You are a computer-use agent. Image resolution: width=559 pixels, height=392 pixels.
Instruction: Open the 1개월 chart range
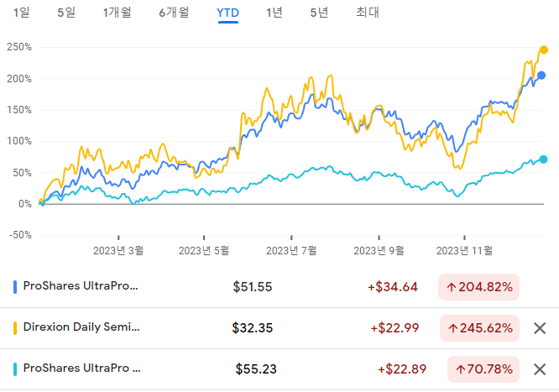pyautogui.click(x=117, y=13)
